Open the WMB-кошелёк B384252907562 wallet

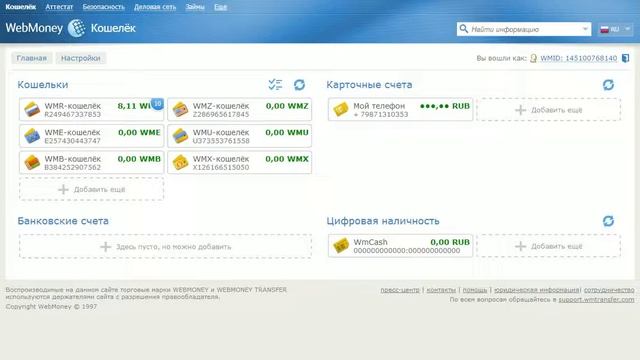click(91, 162)
